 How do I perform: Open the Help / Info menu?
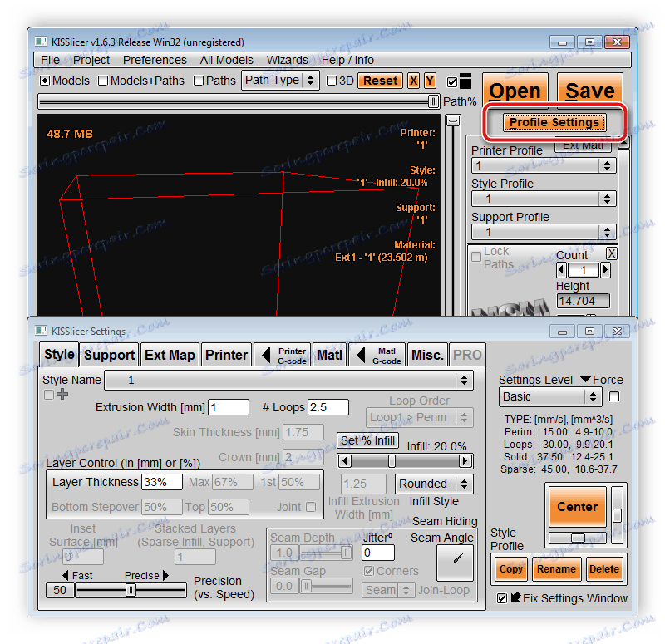tap(347, 60)
